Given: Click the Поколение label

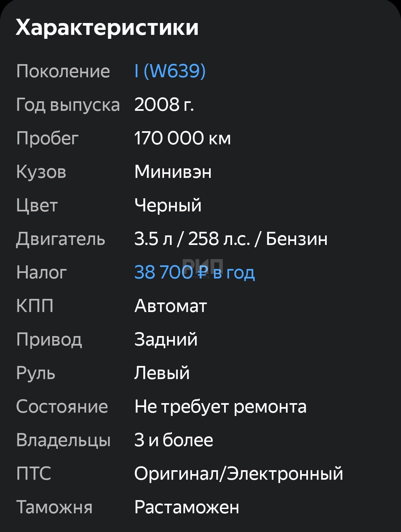Looking at the screenshot, I should point(63,71).
